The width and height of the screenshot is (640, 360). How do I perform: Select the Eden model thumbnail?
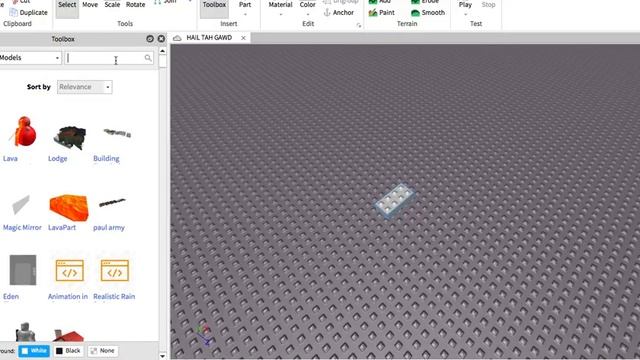coord(23,270)
